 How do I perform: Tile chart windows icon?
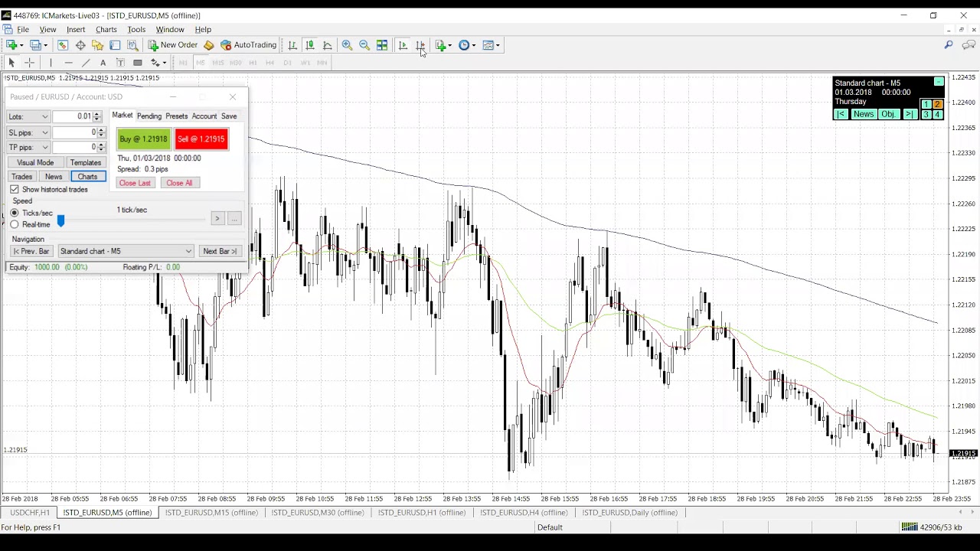coord(382,45)
